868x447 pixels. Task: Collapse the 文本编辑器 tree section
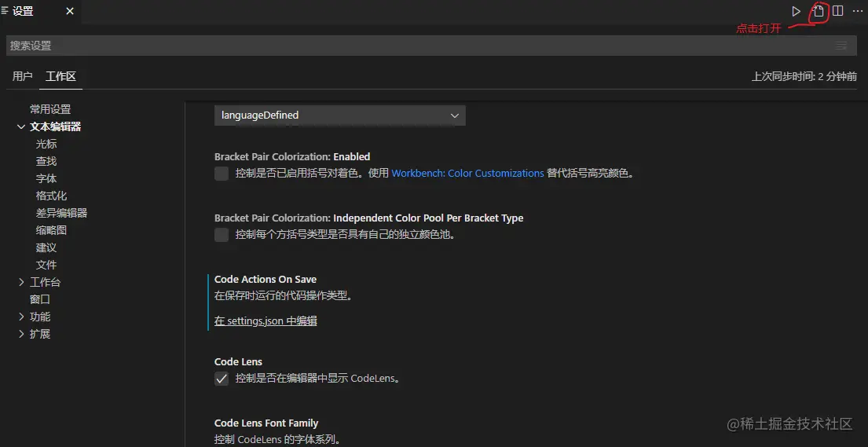pyautogui.click(x=21, y=126)
